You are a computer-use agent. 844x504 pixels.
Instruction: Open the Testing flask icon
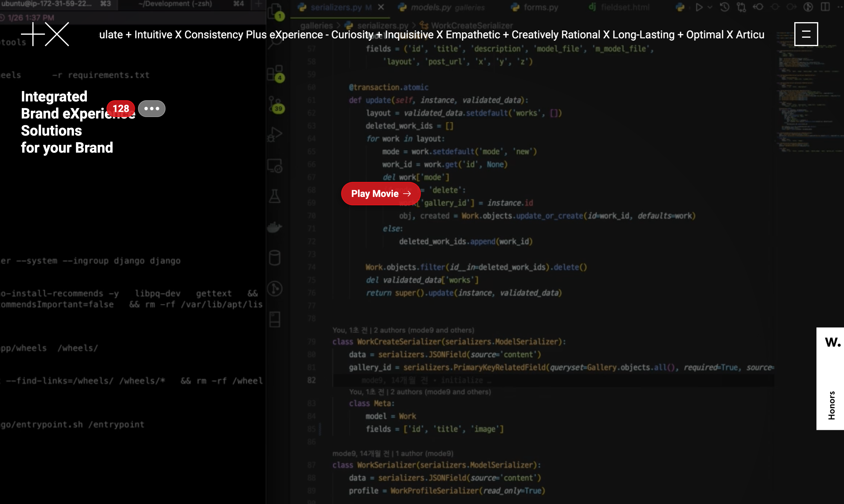click(275, 196)
